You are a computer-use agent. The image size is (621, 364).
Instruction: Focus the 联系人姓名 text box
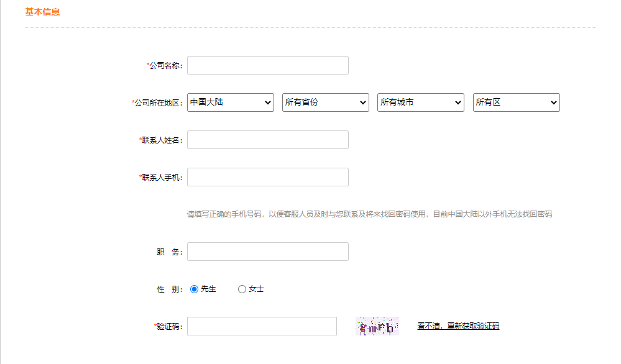pyautogui.click(x=267, y=140)
